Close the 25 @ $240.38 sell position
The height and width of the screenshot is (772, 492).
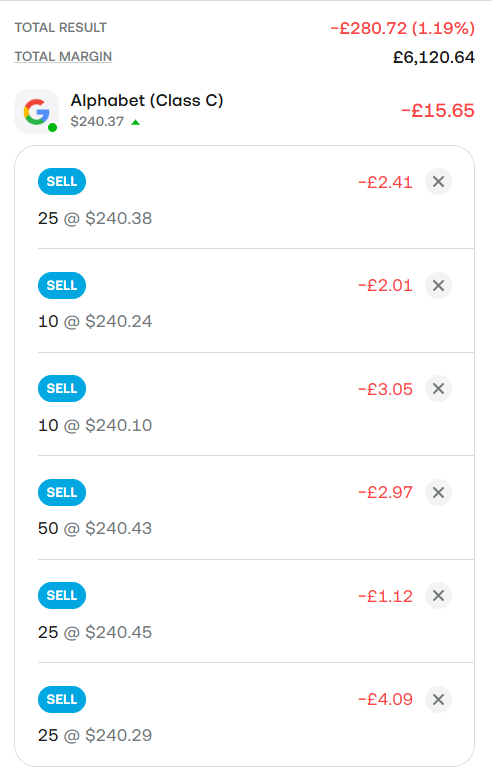coord(438,182)
